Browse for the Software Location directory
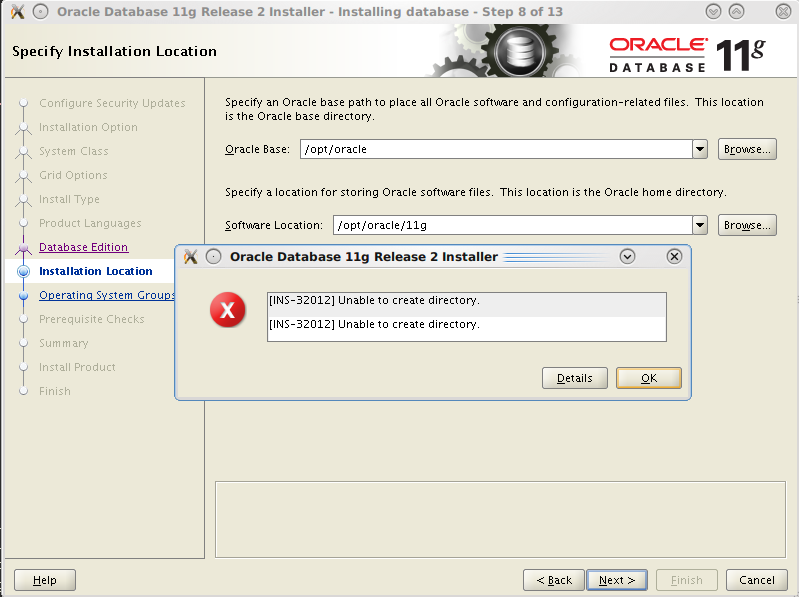This screenshot has width=799, height=597. 747,225
